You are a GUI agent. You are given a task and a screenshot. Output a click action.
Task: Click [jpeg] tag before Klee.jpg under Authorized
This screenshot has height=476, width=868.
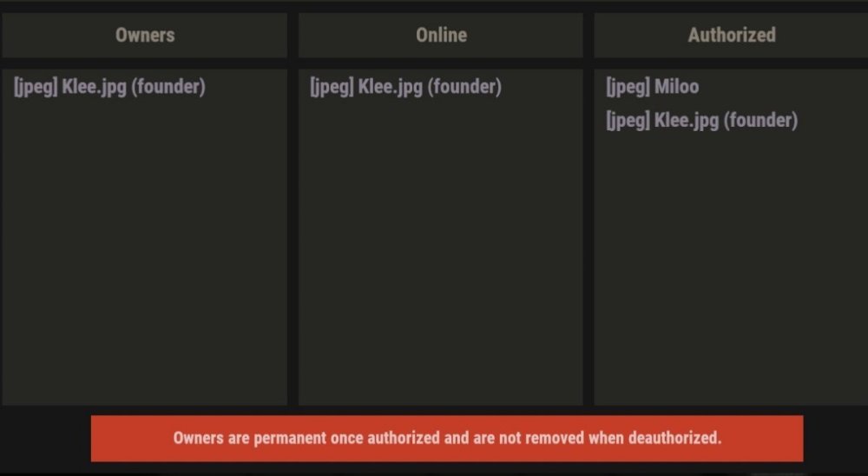(628, 121)
